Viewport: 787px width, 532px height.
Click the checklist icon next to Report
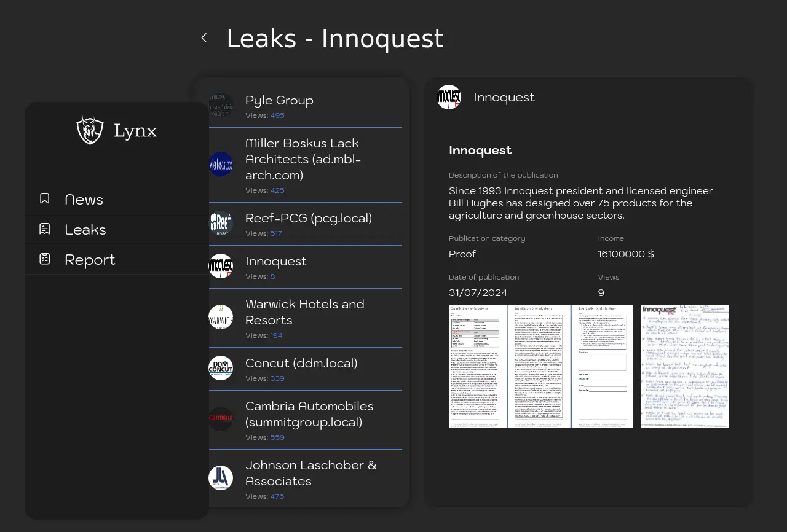[x=45, y=259]
